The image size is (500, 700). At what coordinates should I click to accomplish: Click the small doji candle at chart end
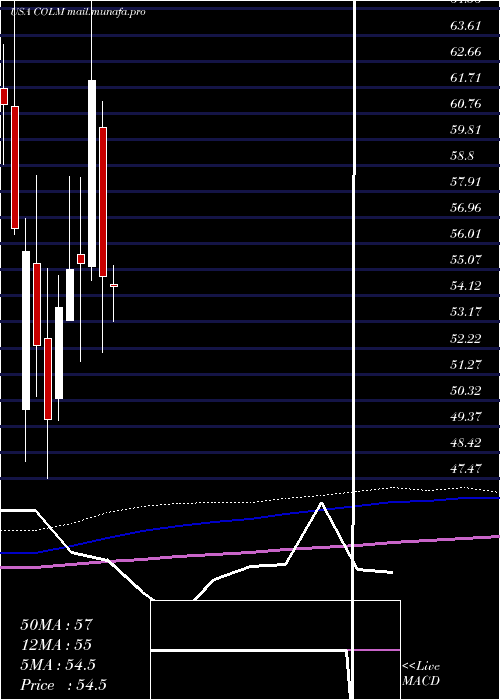pyautogui.click(x=114, y=285)
